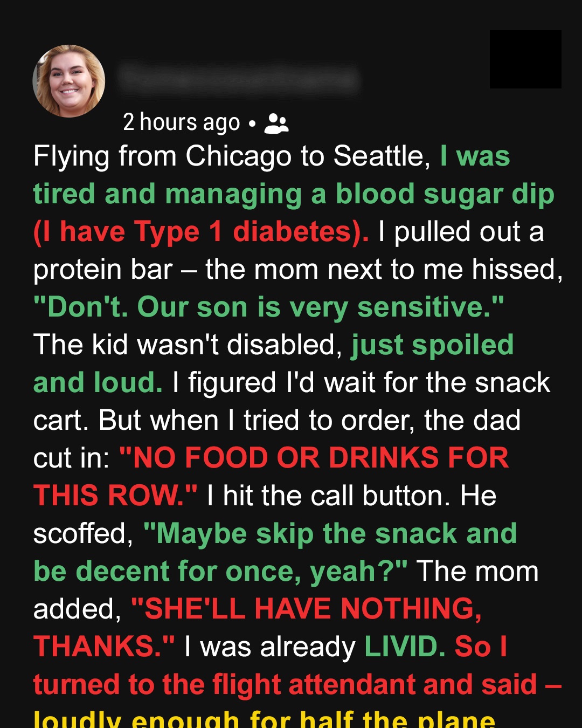Click green quote "Maybe skip the snack and"
The image size is (582, 728).
(330, 534)
